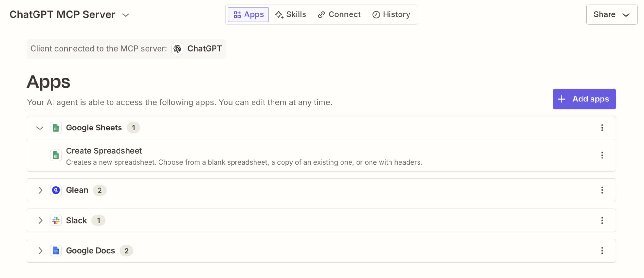Expand the Google Docs app row
644x278 pixels.
click(x=40, y=251)
